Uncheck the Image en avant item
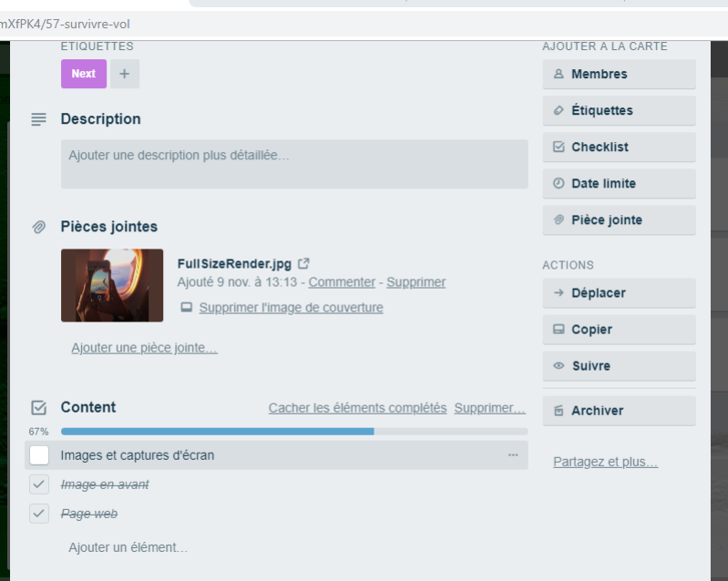This screenshot has height=581, width=728. tap(39, 484)
